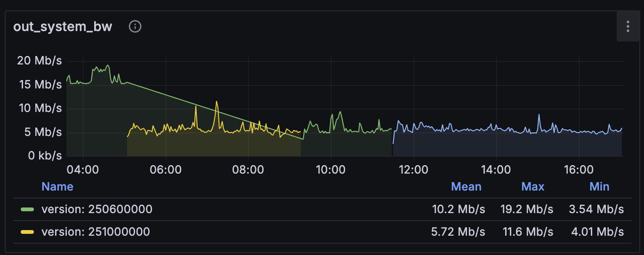
Task: Click the 20 Mb/s y-axis label
Action: 40,61
